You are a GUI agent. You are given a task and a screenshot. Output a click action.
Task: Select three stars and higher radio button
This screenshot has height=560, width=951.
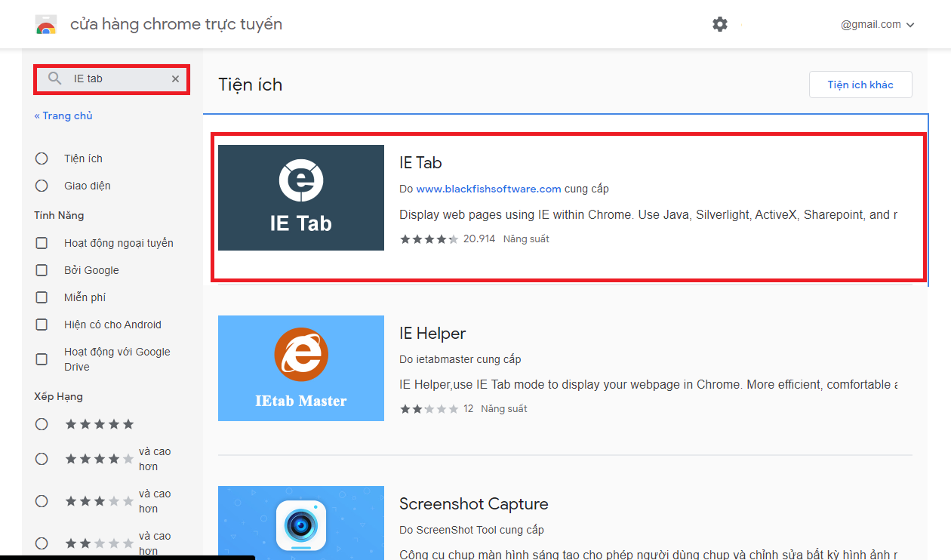(42, 501)
